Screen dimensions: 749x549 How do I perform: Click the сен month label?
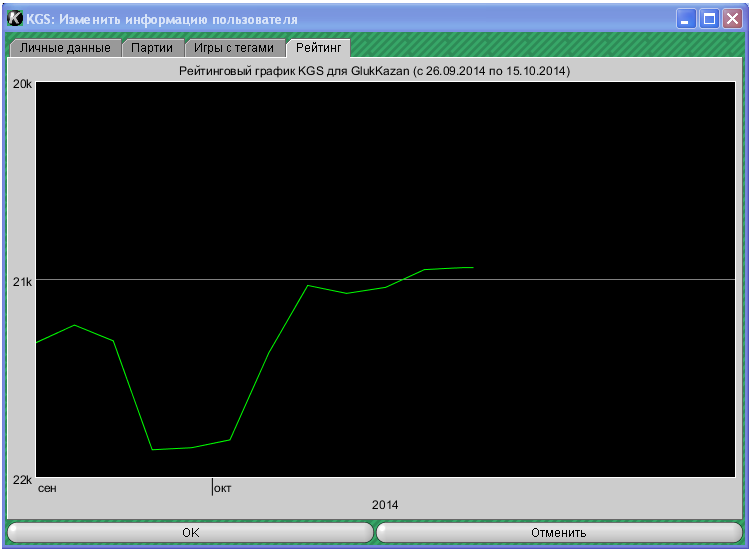[47, 488]
